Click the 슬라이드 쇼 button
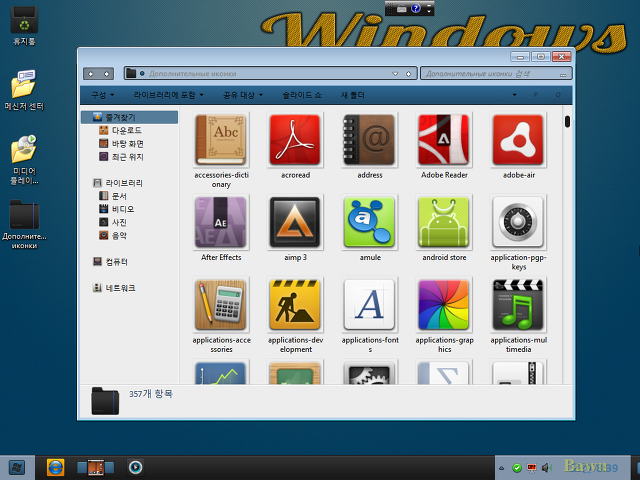This screenshot has width=640, height=480. coord(302,95)
